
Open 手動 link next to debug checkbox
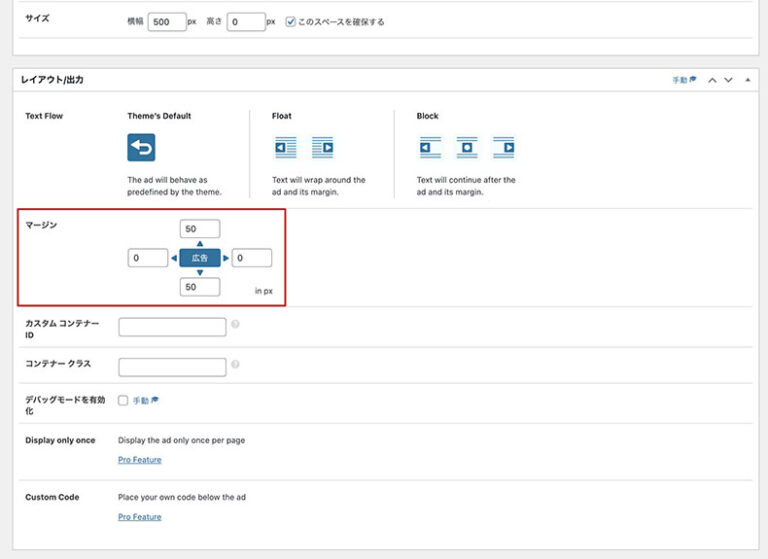[145, 400]
